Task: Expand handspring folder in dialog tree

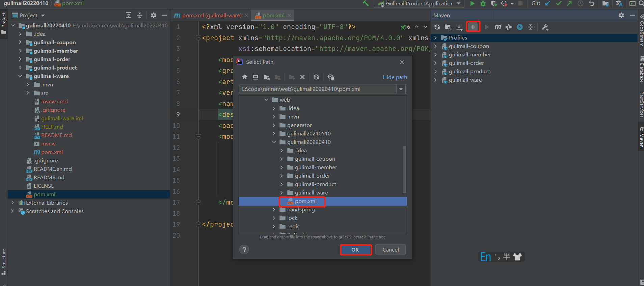Action: point(274,209)
